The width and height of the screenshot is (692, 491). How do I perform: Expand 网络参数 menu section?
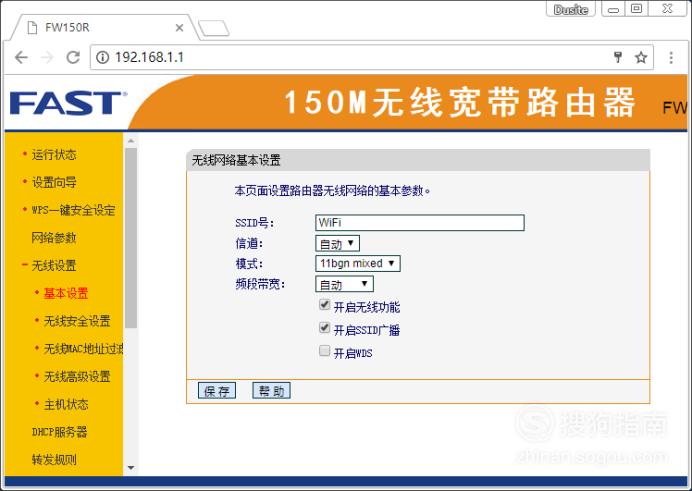(54, 238)
